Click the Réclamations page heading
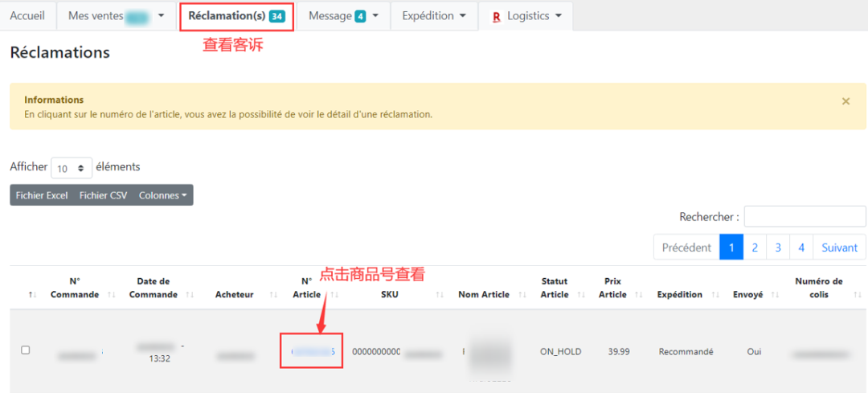Screen dimensions: 868x393 (x=59, y=52)
